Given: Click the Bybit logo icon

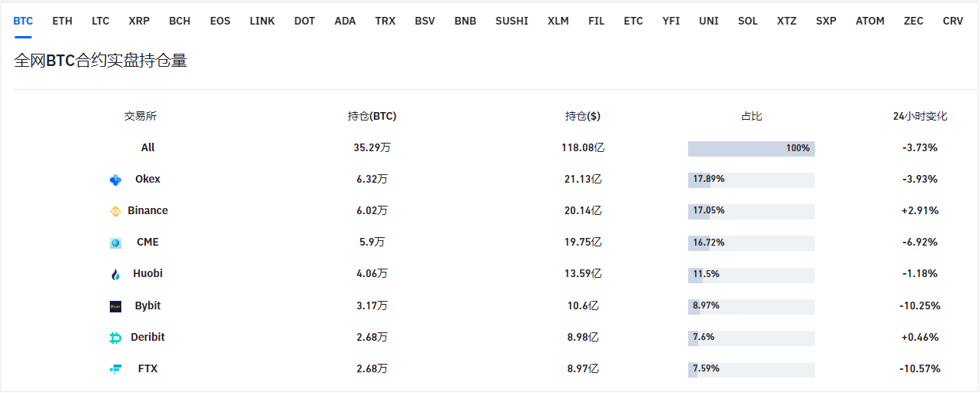Looking at the screenshot, I should 115,306.
